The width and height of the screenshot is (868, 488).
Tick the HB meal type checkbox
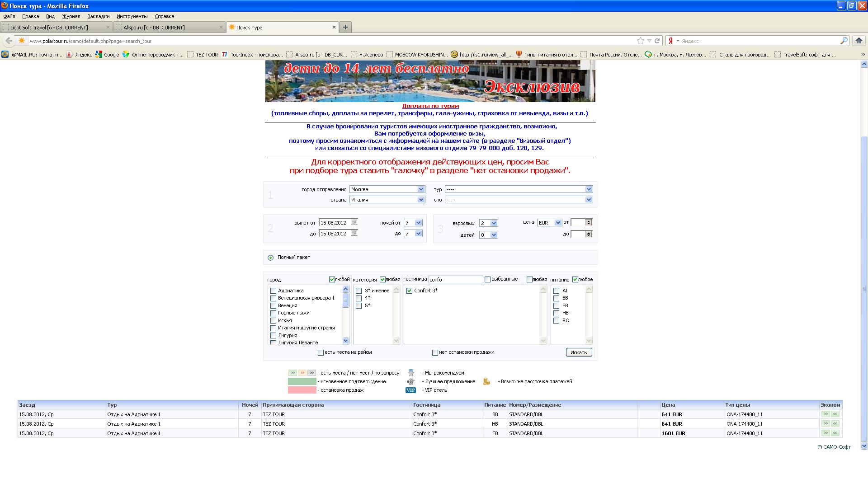point(556,313)
